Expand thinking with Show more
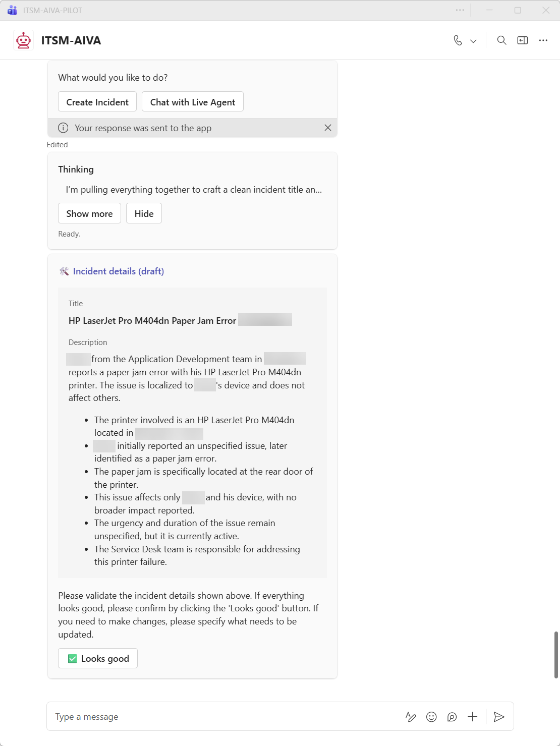560x746 pixels. click(x=89, y=213)
